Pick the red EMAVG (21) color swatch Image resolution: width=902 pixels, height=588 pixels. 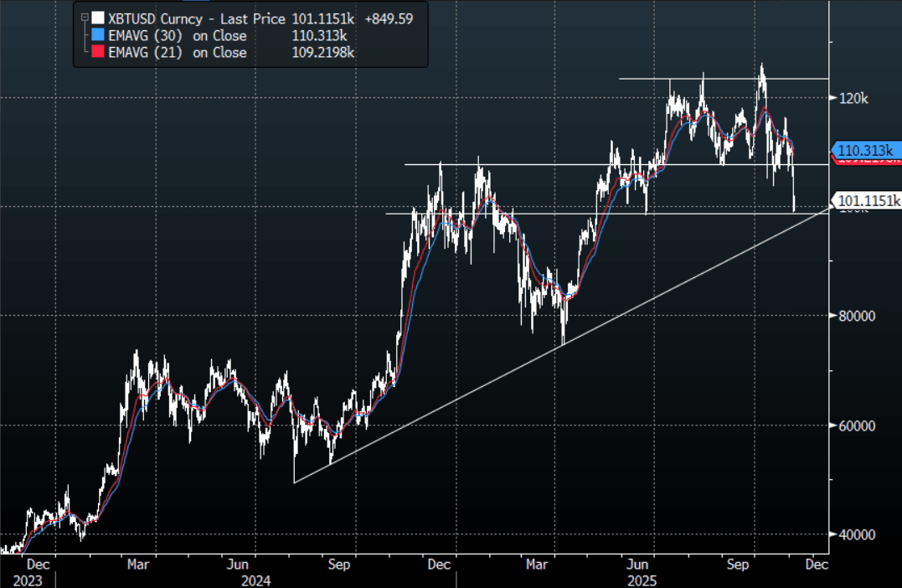pyautogui.click(x=99, y=52)
